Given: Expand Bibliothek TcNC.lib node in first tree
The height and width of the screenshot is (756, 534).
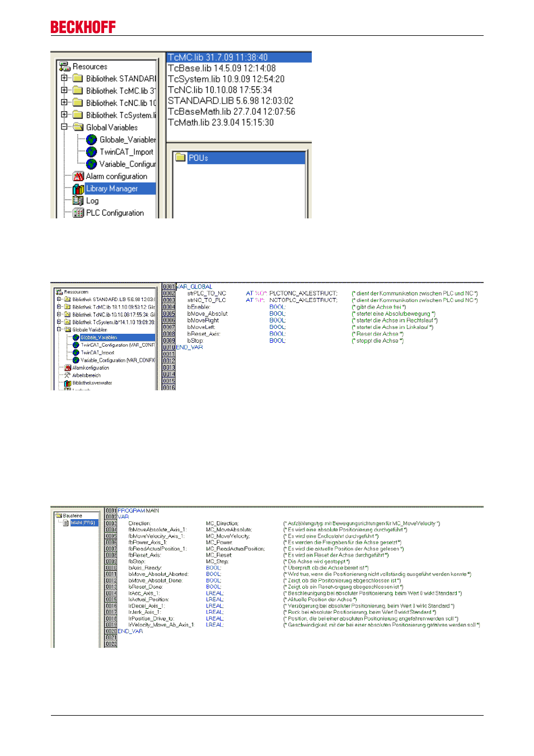Looking at the screenshot, I should point(64,102).
